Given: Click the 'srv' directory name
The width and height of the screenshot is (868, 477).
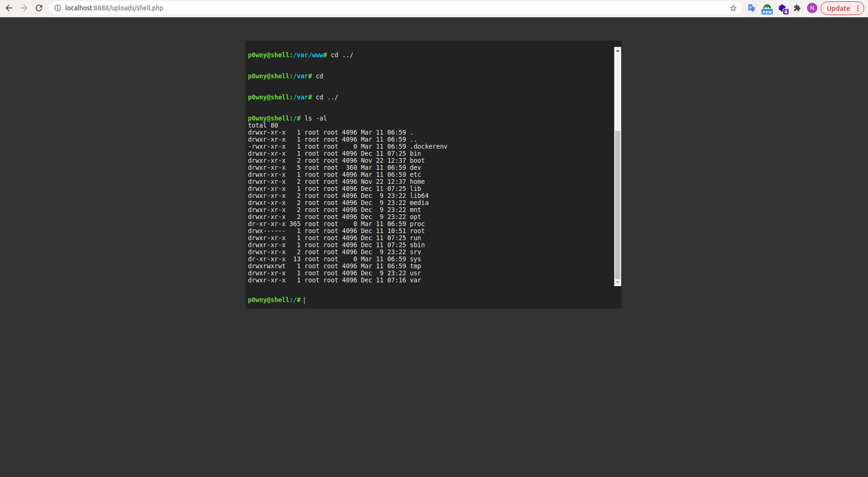Looking at the screenshot, I should click(416, 252).
